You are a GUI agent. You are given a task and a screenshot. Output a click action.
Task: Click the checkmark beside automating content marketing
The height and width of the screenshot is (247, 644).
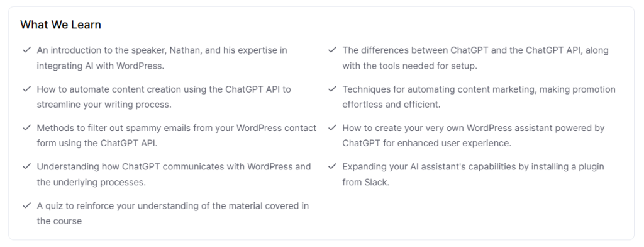pyautogui.click(x=332, y=89)
